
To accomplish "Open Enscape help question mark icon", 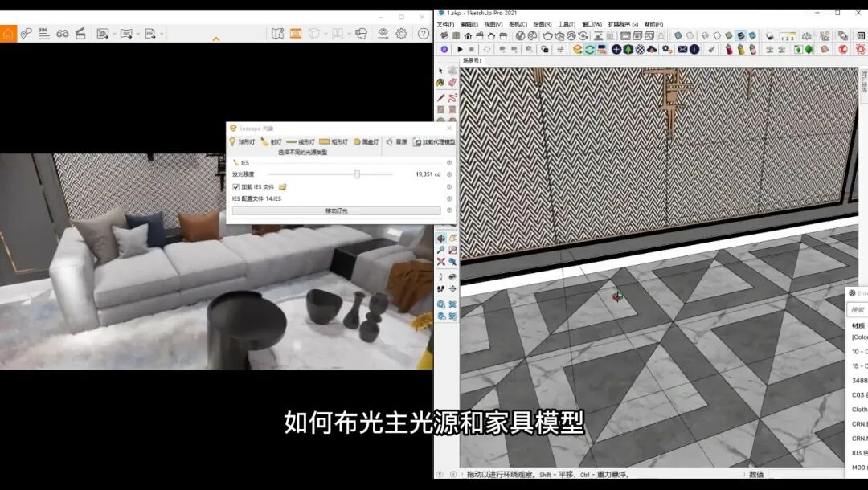I will tap(424, 34).
